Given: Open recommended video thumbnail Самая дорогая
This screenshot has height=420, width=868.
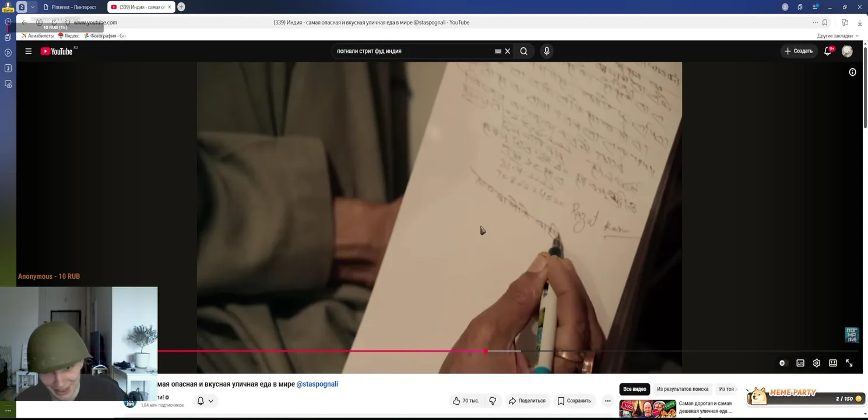Looking at the screenshot, I should [x=648, y=409].
